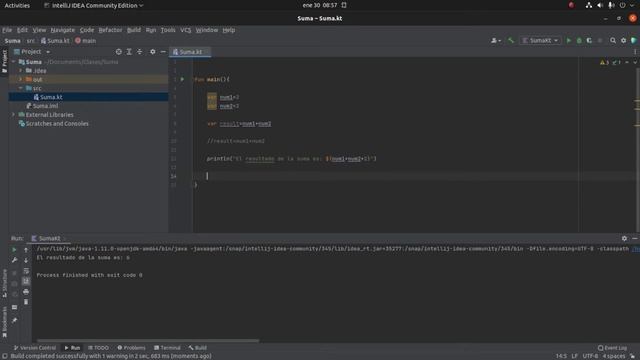This screenshot has width=640, height=360.
Task: Collapse the Suma root project node
Action: [x=14, y=62]
